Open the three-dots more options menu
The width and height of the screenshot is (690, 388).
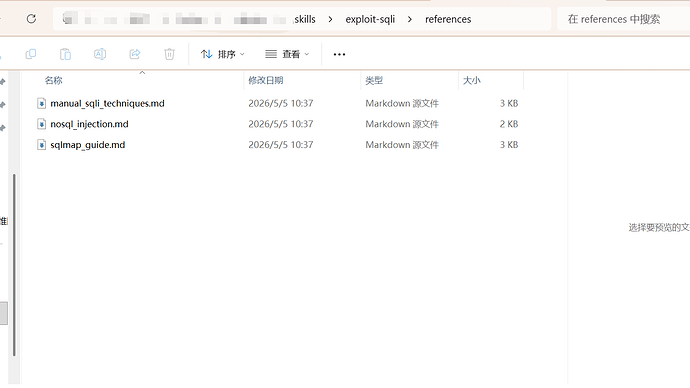coord(339,54)
